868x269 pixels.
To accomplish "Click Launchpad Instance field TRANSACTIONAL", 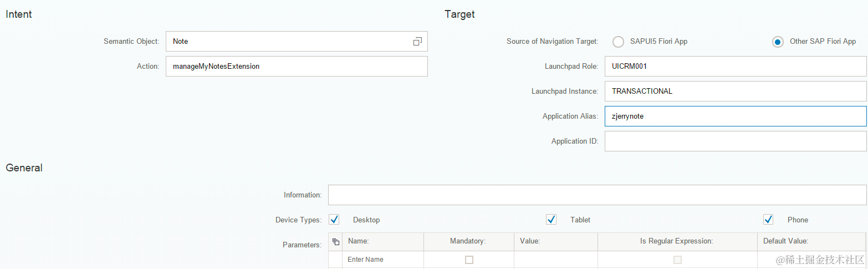I will (736, 92).
